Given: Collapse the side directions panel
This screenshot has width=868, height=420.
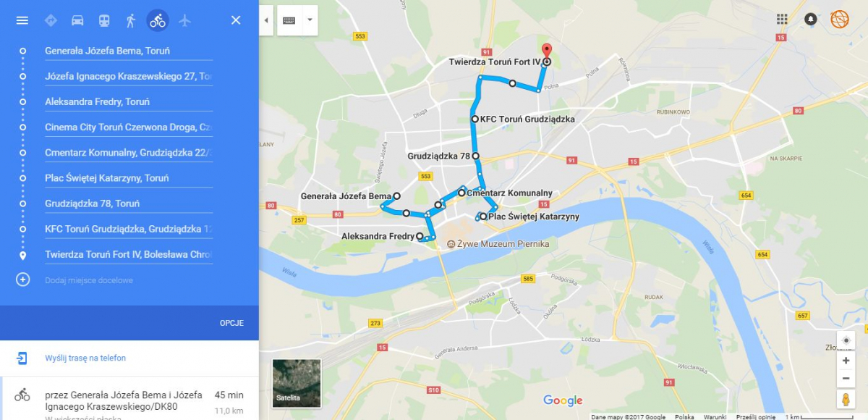Looking at the screenshot, I should [265, 20].
